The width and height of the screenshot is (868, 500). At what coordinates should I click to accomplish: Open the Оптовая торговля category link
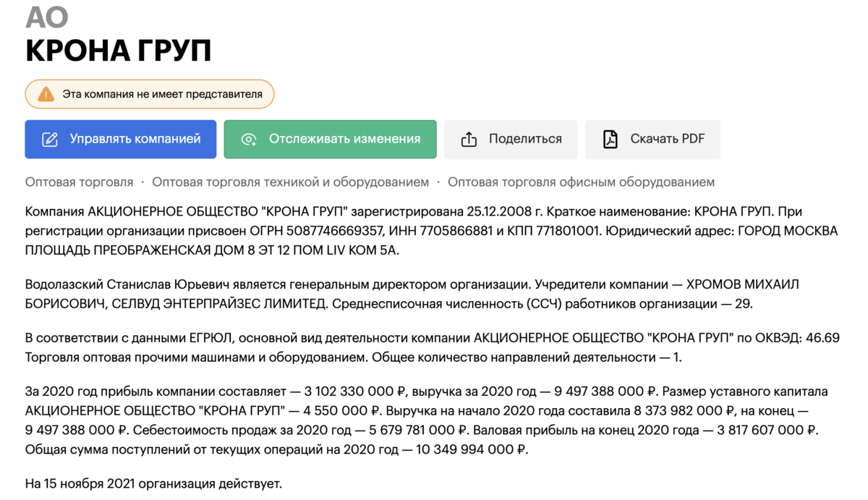(x=80, y=182)
